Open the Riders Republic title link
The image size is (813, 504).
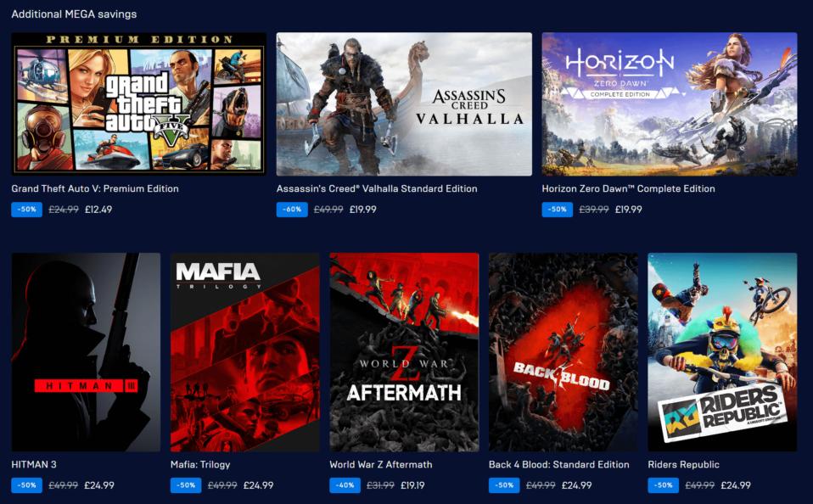coord(683,465)
